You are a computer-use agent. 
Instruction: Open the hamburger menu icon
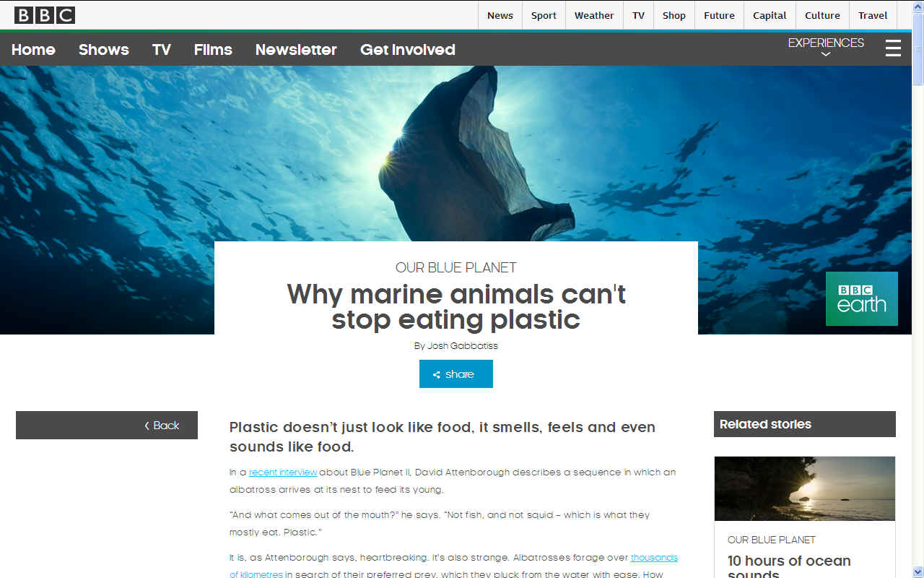pos(893,48)
